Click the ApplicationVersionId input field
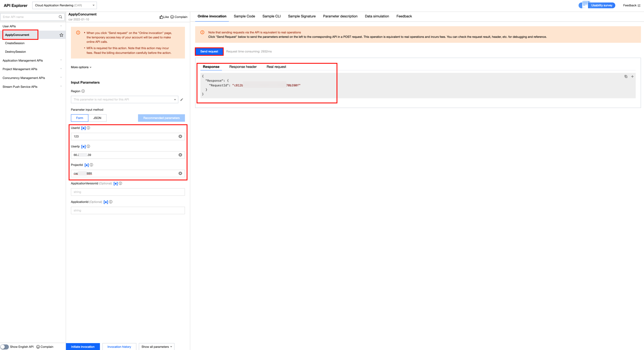The image size is (644, 350). click(x=128, y=192)
